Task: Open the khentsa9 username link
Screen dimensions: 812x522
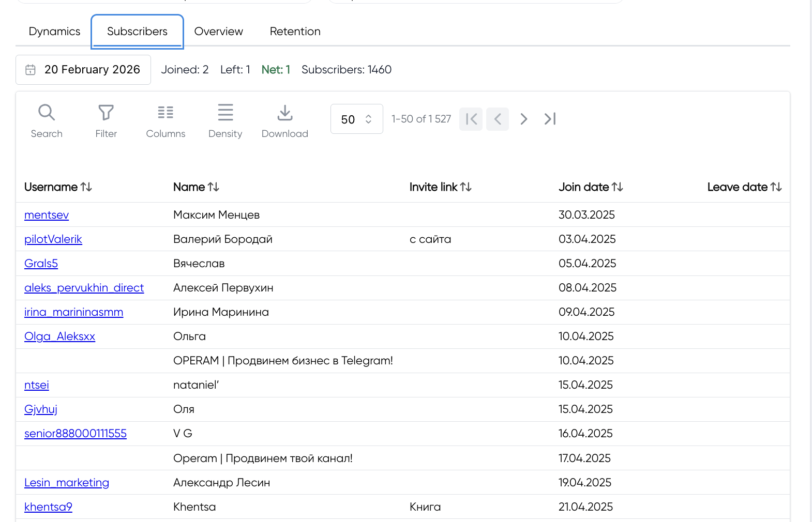Action: (48, 507)
